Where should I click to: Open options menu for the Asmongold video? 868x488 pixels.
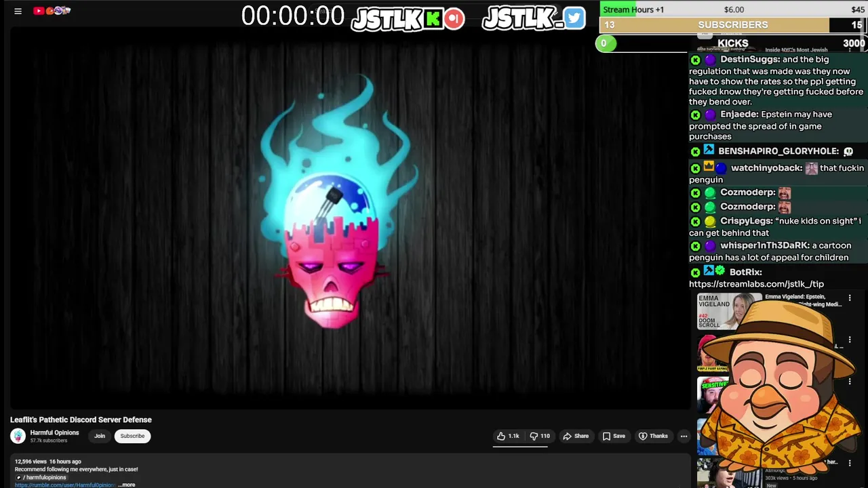850,462
